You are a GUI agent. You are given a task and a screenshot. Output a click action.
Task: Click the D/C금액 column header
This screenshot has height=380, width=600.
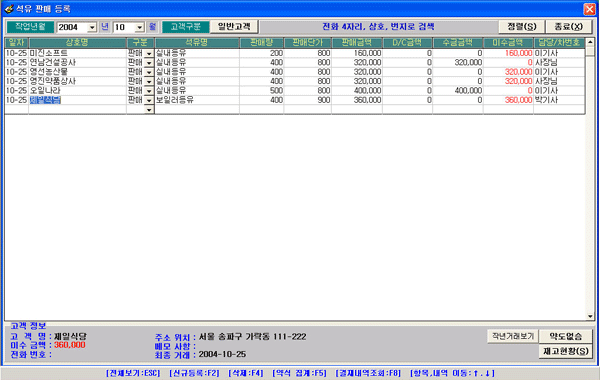407,42
